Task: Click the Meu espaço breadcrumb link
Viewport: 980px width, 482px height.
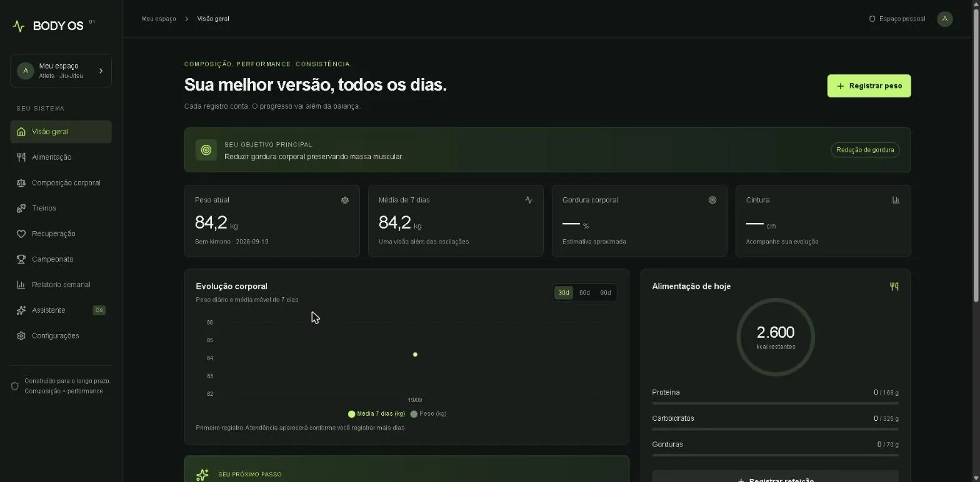Action: (x=159, y=19)
